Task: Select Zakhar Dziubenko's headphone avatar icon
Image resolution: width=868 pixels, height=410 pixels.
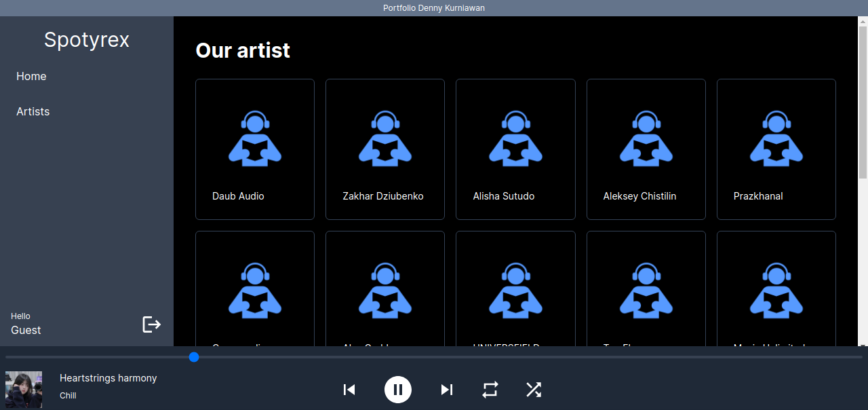Action: [385, 138]
